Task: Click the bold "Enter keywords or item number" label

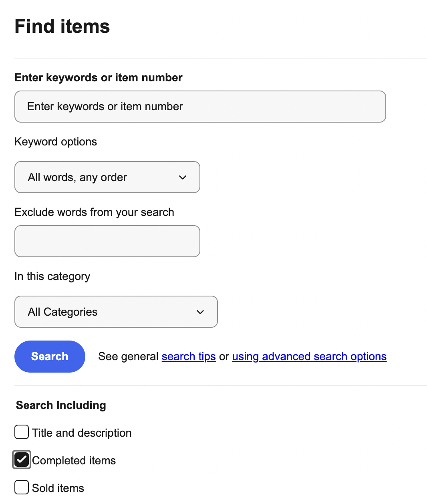Action: [99, 78]
